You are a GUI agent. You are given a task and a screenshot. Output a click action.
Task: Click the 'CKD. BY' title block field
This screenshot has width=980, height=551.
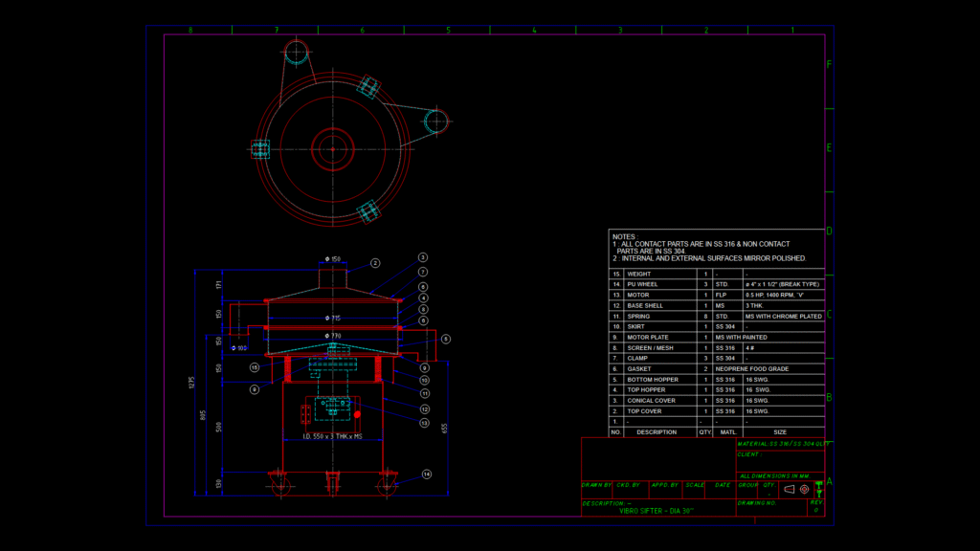point(628,485)
